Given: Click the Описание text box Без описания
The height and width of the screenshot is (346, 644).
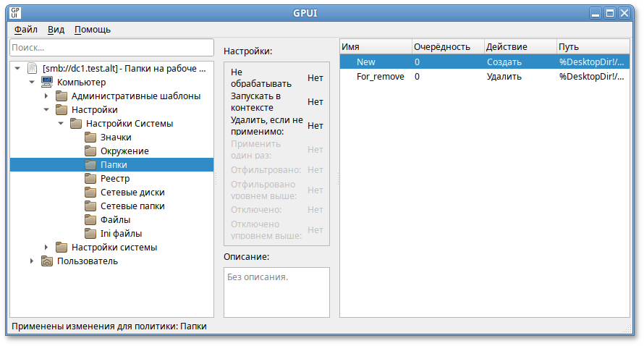Looking at the screenshot, I should 276,292.
